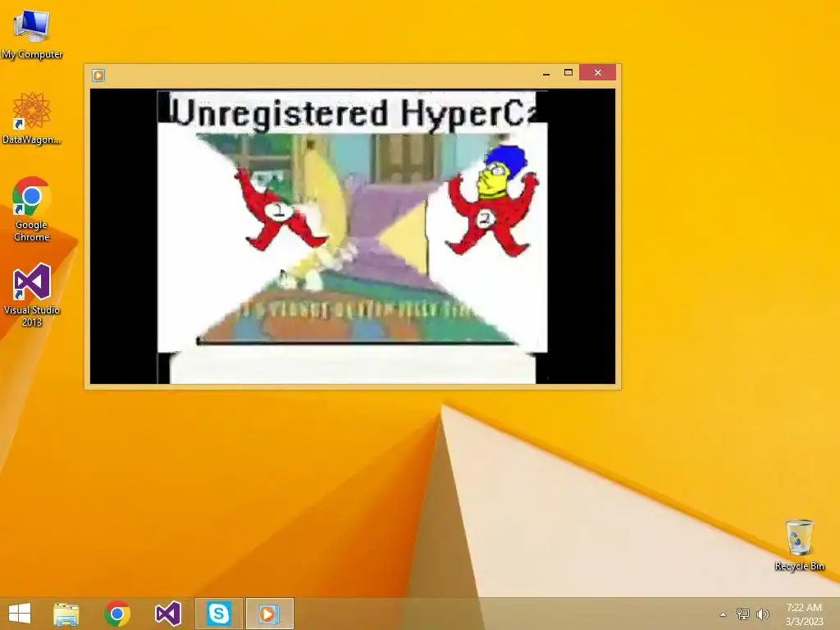Open the Recycle Bin
This screenshot has width=840, height=630.
coord(799,545)
